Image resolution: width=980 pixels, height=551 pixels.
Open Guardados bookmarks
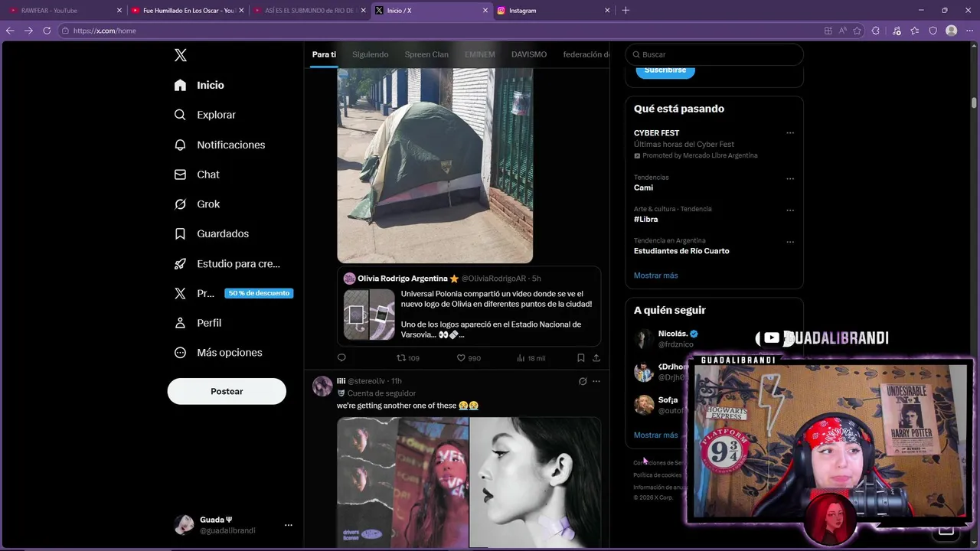pyautogui.click(x=211, y=233)
